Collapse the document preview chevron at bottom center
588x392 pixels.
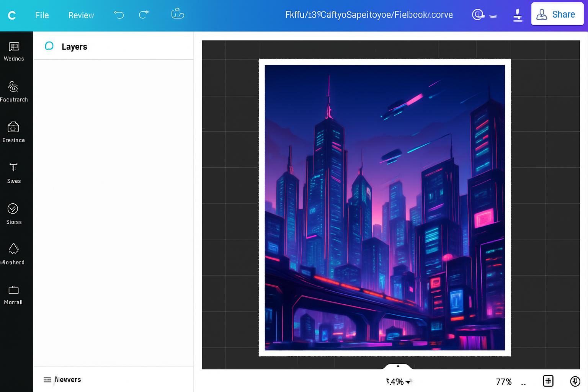[x=397, y=366]
